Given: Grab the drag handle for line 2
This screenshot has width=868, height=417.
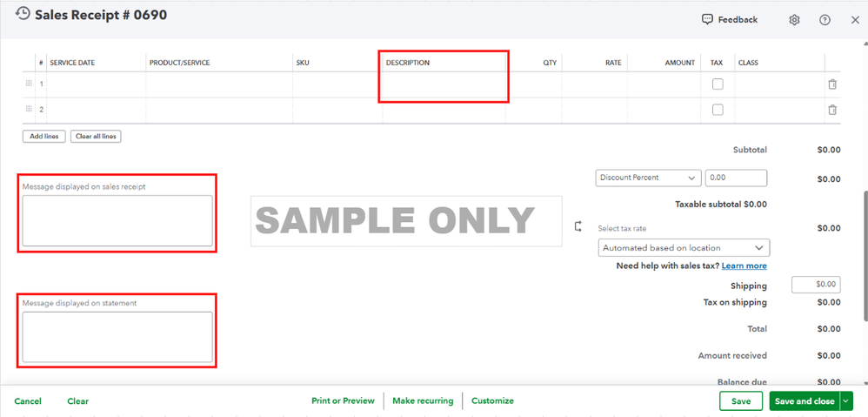Looking at the screenshot, I should 29,109.
